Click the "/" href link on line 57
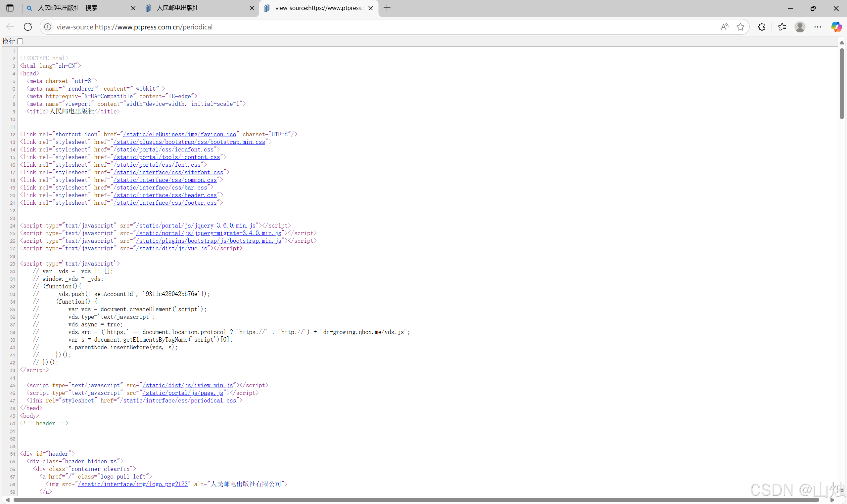 70,477
